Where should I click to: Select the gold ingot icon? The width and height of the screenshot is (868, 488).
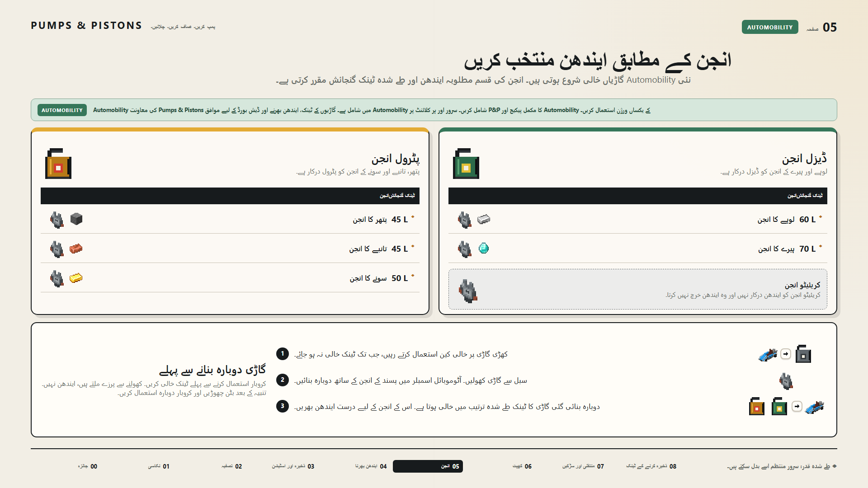[76, 278]
